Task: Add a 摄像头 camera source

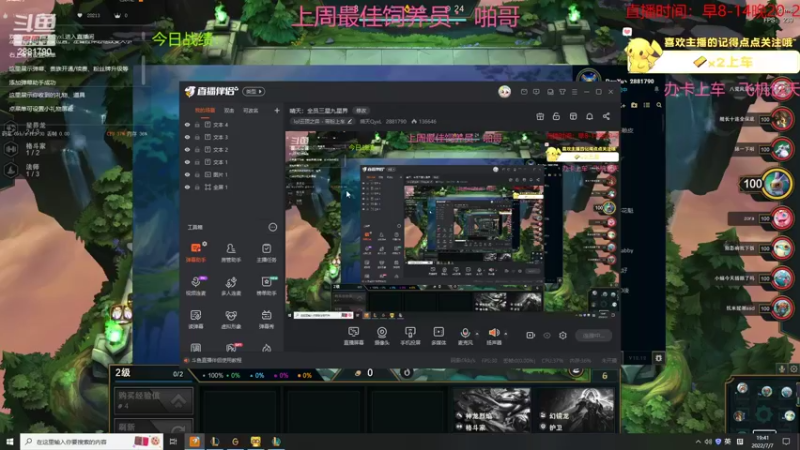Action: pos(382,336)
